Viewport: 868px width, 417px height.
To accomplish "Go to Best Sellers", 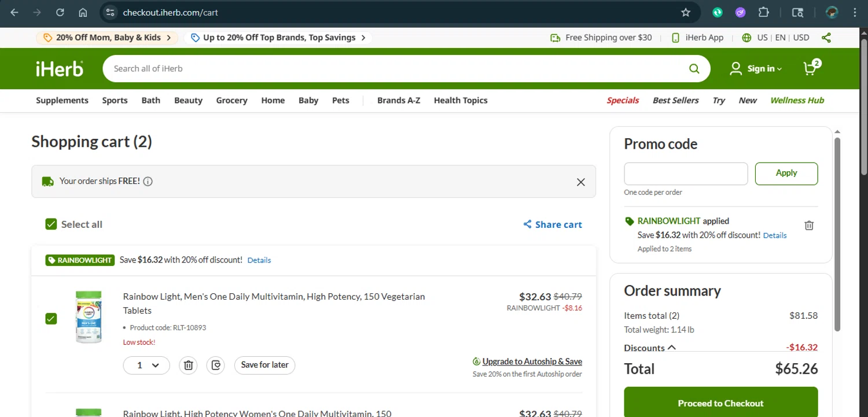I will click(676, 101).
